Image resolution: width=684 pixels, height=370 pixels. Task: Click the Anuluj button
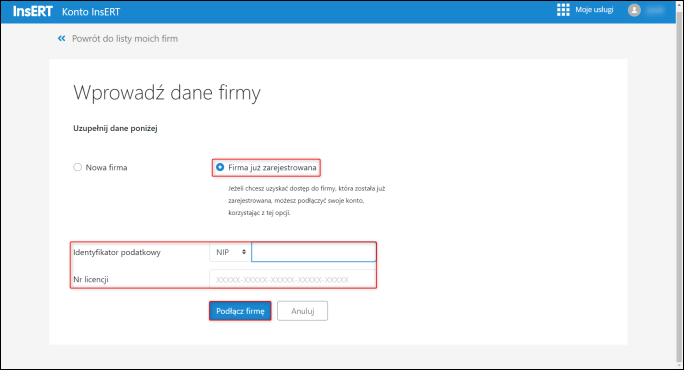(x=302, y=311)
